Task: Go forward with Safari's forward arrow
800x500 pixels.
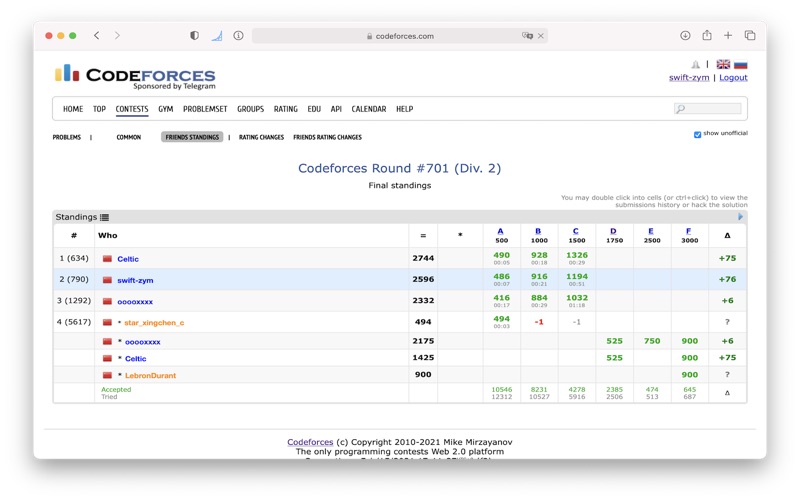Action: tap(117, 35)
